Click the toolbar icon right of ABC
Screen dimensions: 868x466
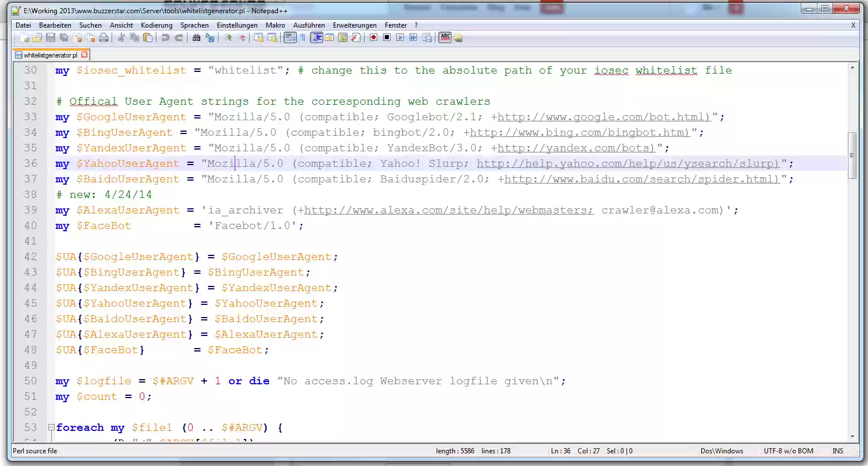[x=458, y=38]
